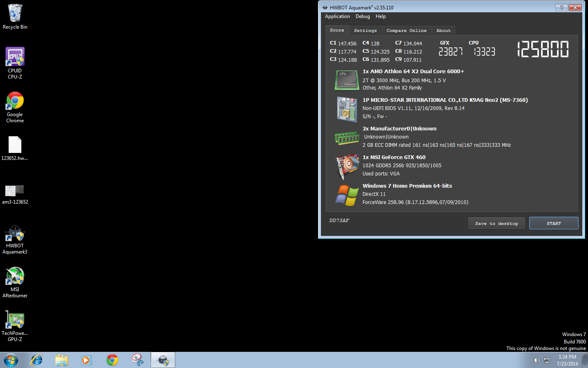Open the Snipping Tool taskbar icon

click(x=138, y=360)
